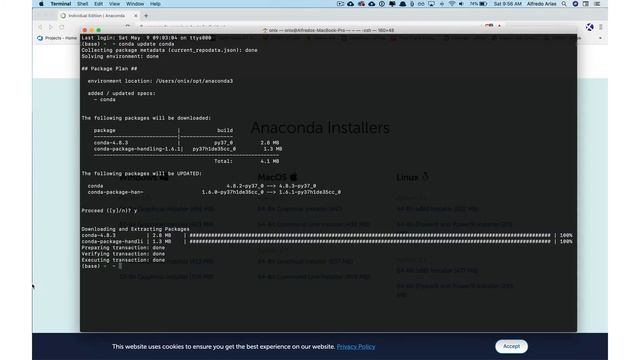Click the browser forward arrow
This screenshot has height=360, width=640.
(51, 27)
